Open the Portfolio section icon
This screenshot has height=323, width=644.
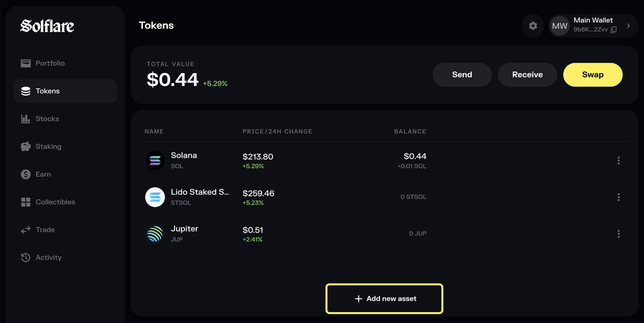click(26, 63)
